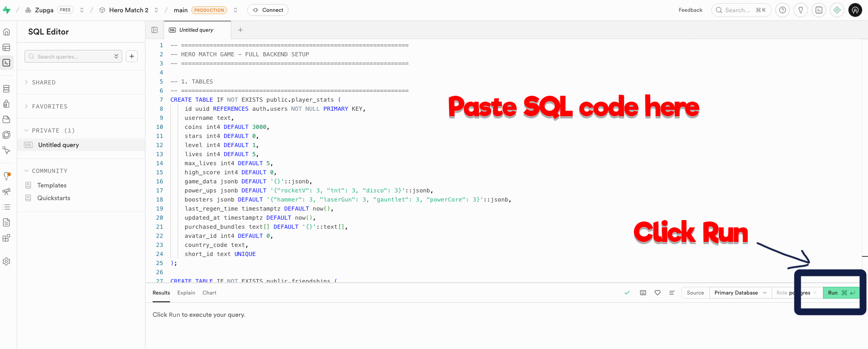Switch to the Results tab

[x=161, y=293]
